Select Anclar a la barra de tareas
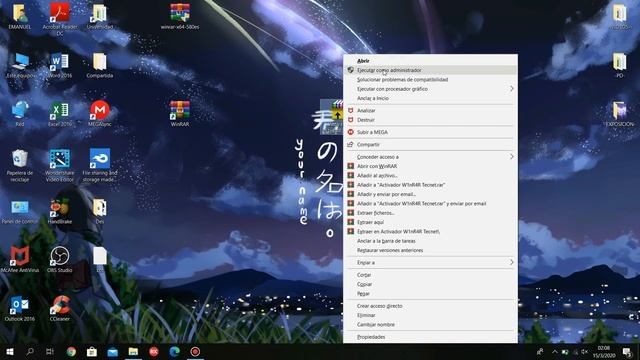This screenshot has width=640, height=360. (x=431, y=241)
